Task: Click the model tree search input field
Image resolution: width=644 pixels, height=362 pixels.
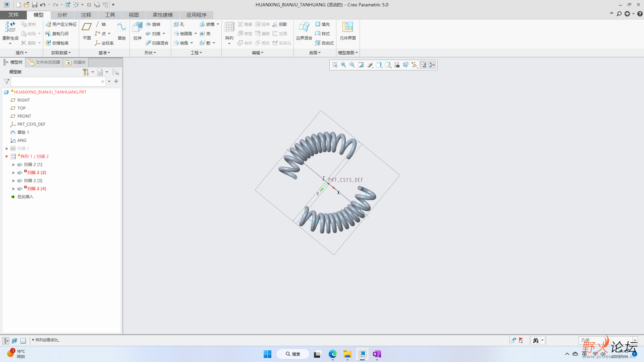Action: coord(56,81)
